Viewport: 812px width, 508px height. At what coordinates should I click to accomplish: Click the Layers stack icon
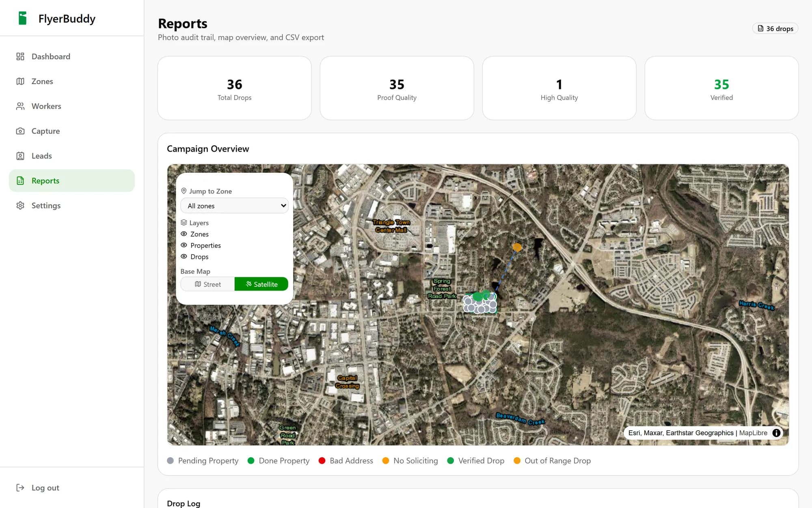[184, 222]
